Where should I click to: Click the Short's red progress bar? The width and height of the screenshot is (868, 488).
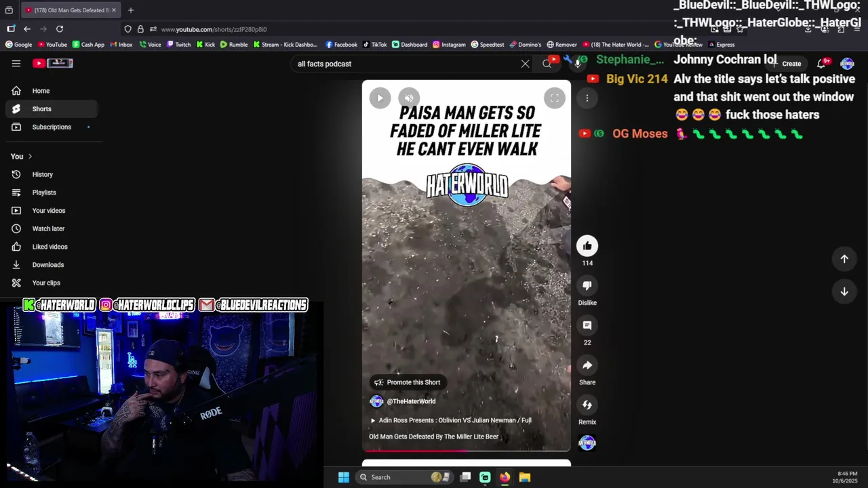(x=467, y=450)
